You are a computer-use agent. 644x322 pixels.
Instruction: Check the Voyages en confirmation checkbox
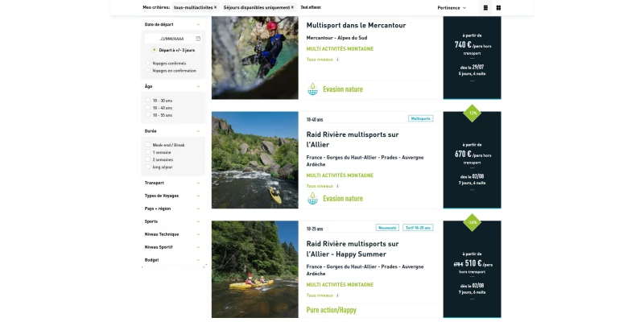(x=148, y=71)
